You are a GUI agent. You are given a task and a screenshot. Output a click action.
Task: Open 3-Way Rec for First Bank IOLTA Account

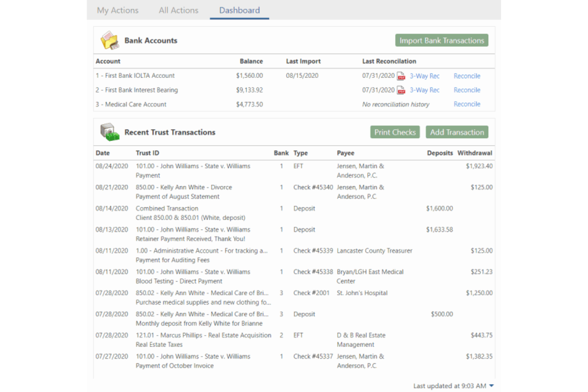(424, 75)
